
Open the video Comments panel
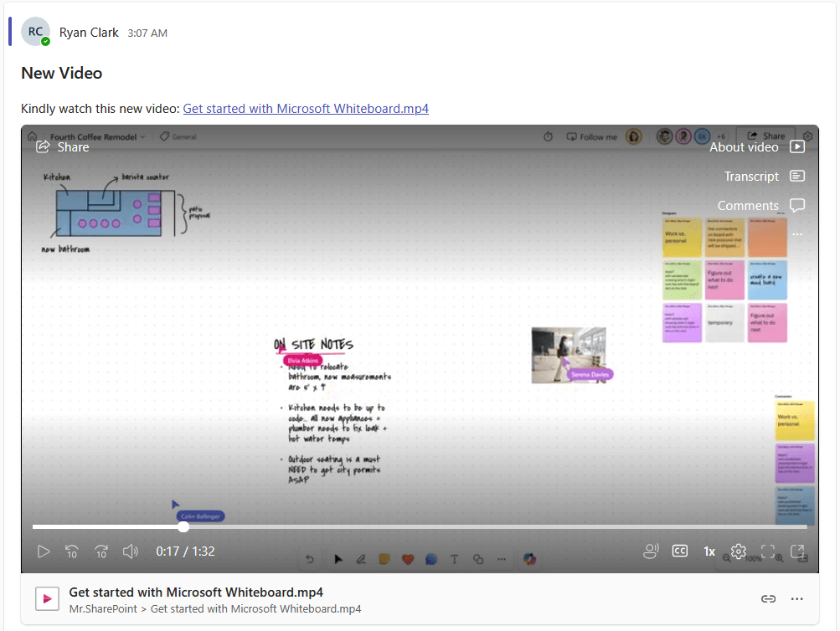click(x=760, y=206)
